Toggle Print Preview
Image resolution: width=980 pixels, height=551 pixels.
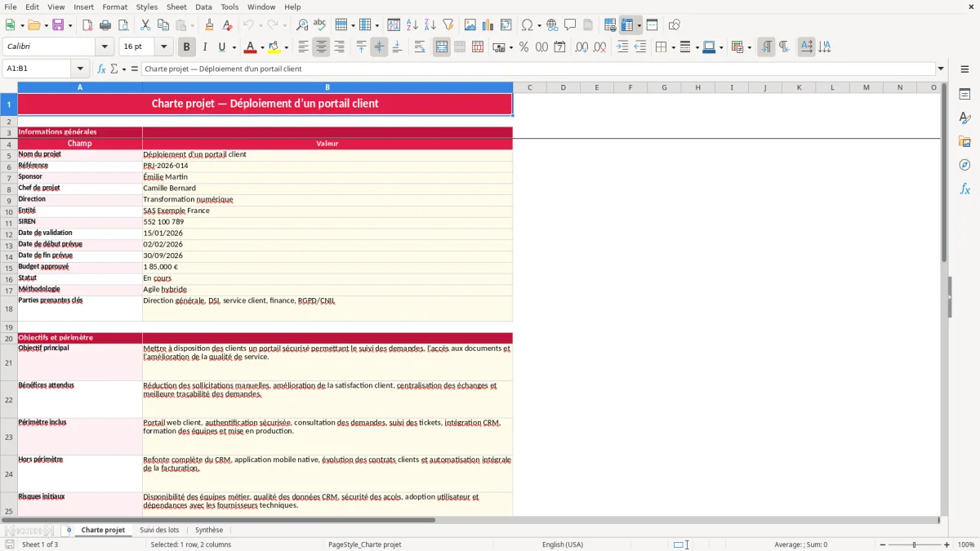[123, 25]
